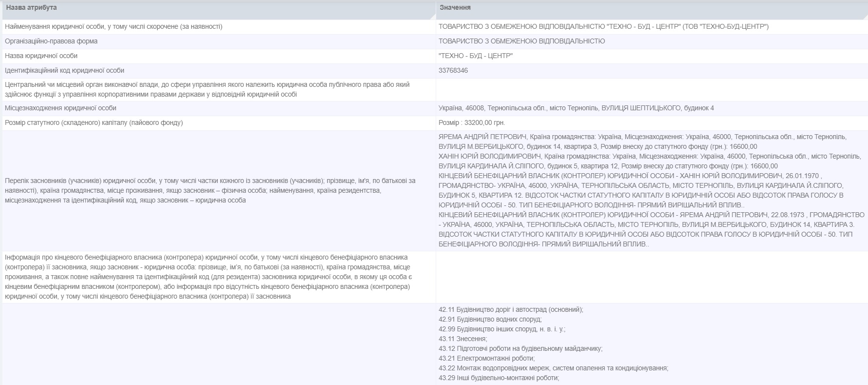Viewport: 868px width, 385px height.
Task: Click activity 42.91 Будівництво водних споруд
Action: [490, 320]
